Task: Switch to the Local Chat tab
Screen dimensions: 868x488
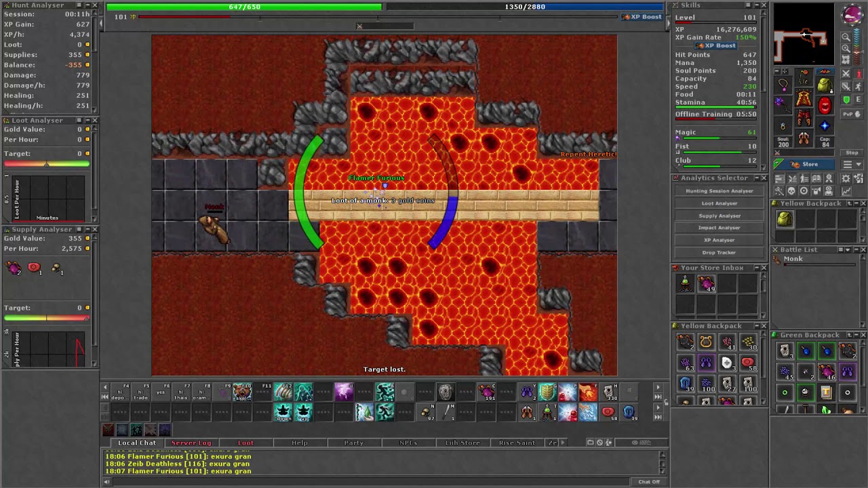Action: 137,443
